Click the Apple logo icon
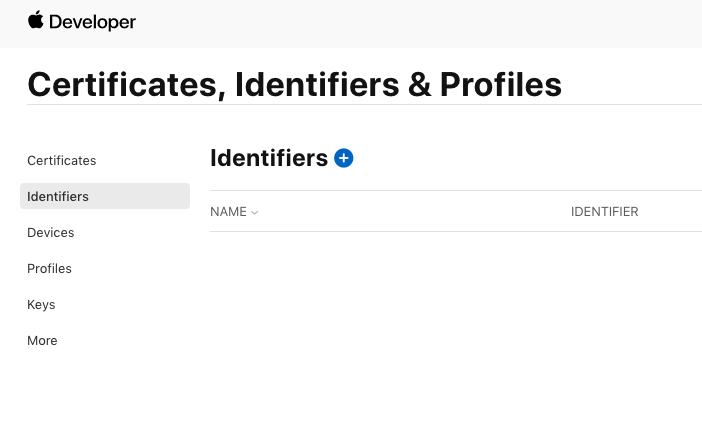702x428 pixels. click(35, 20)
